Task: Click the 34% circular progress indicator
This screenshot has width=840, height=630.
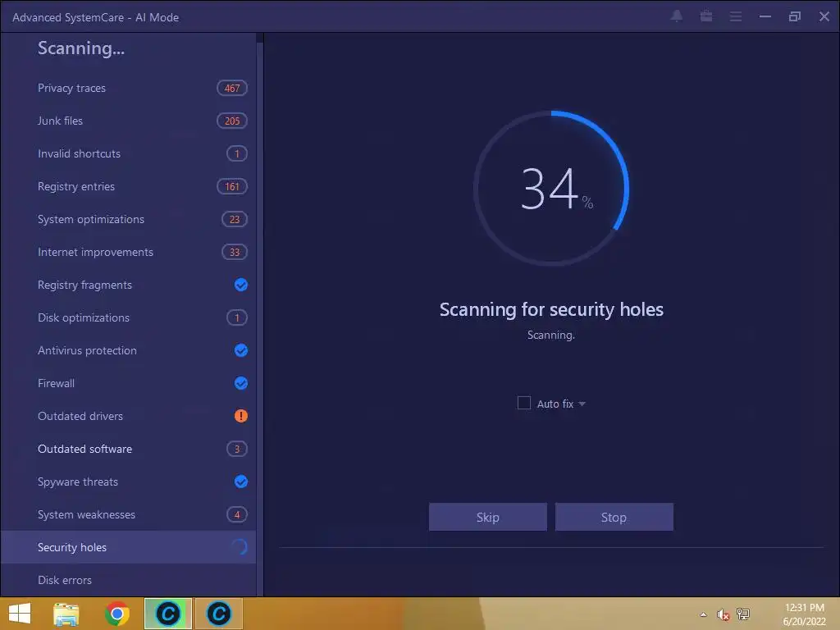Action: pos(551,188)
